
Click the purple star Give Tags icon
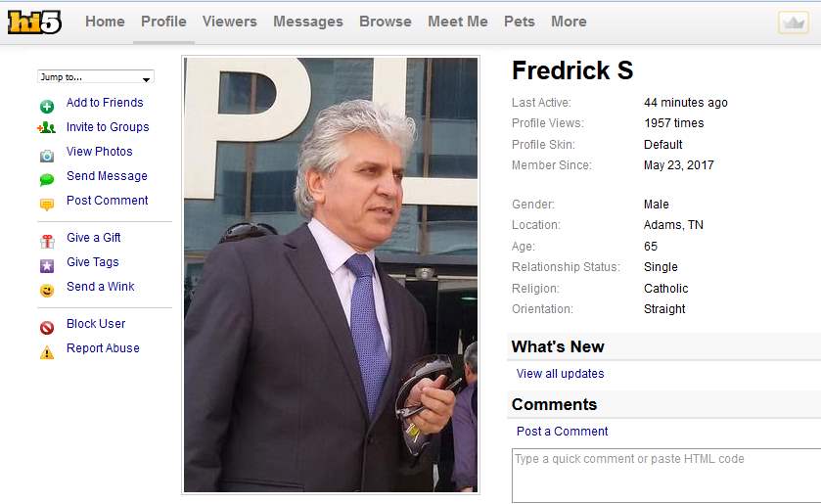(x=47, y=265)
